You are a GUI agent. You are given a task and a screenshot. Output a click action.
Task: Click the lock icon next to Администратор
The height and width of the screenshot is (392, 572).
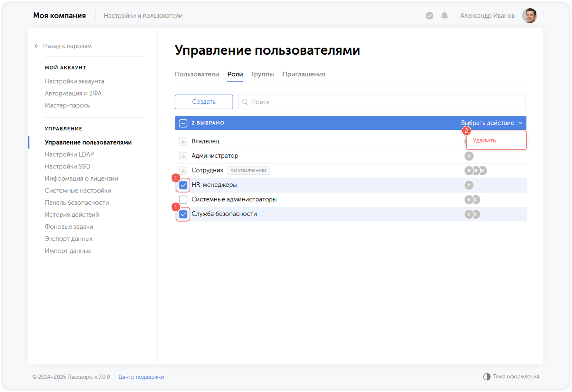pyautogui.click(x=183, y=156)
